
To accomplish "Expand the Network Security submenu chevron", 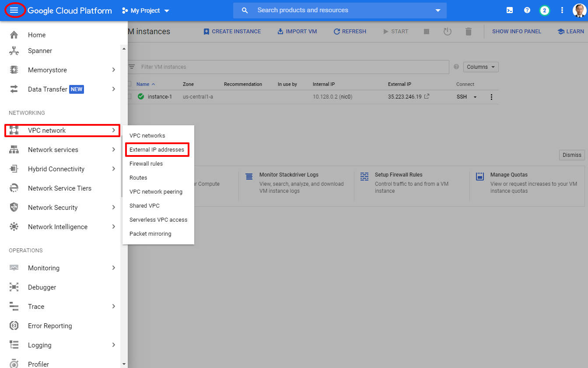I will [113, 208].
